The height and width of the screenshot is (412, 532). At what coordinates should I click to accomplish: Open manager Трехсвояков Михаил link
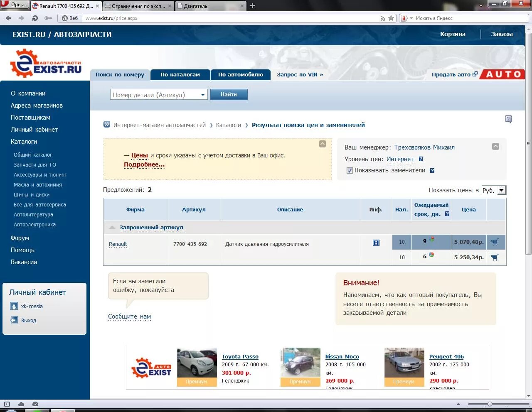tap(424, 147)
